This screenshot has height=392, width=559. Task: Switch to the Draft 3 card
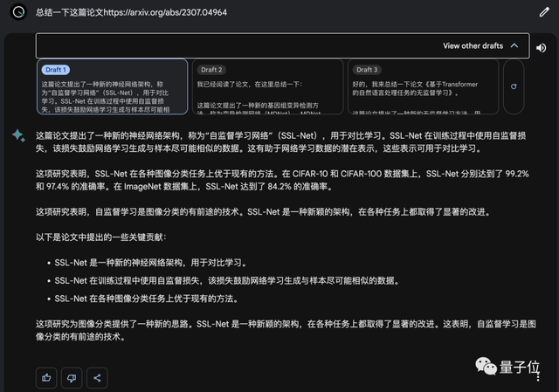pyautogui.click(x=421, y=86)
